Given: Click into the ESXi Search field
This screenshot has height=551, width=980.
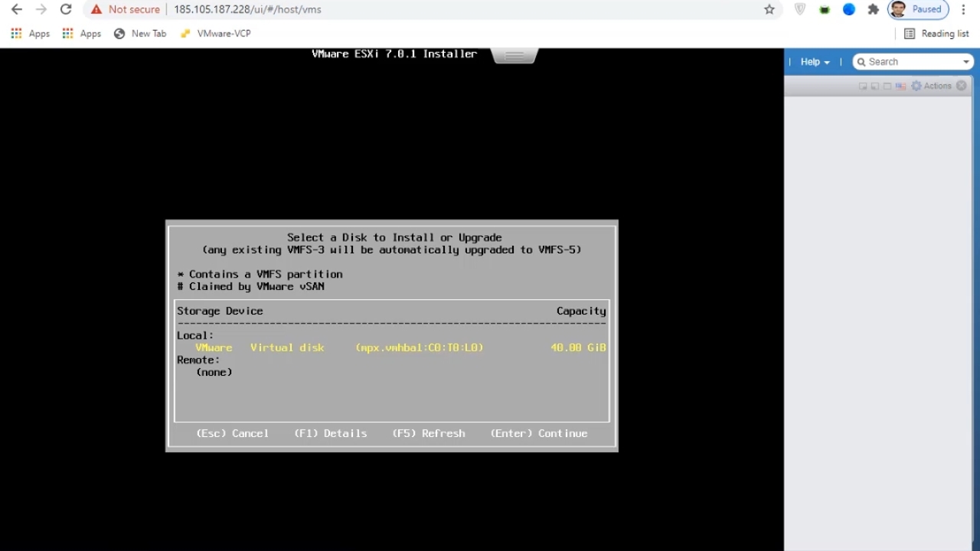Looking at the screenshot, I should pyautogui.click(x=911, y=62).
